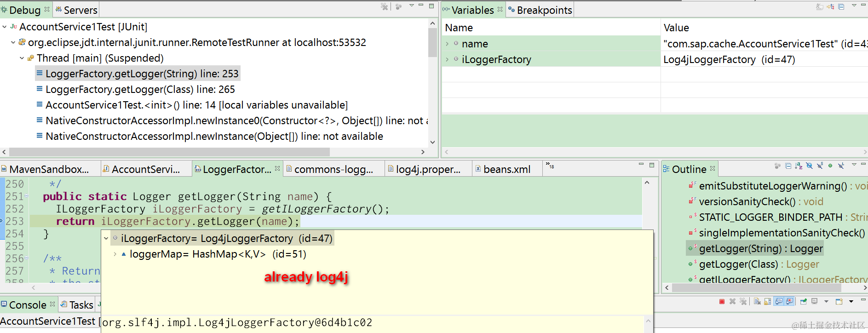Click Debug view horizontal scrollbar right arrow
Image resolution: width=868 pixels, height=333 pixels.
423,152
